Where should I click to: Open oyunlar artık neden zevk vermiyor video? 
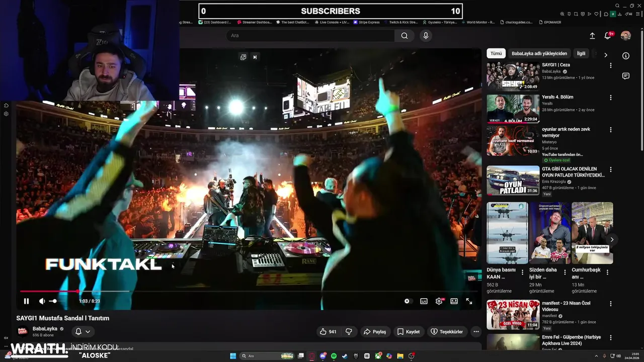[513, 141]
